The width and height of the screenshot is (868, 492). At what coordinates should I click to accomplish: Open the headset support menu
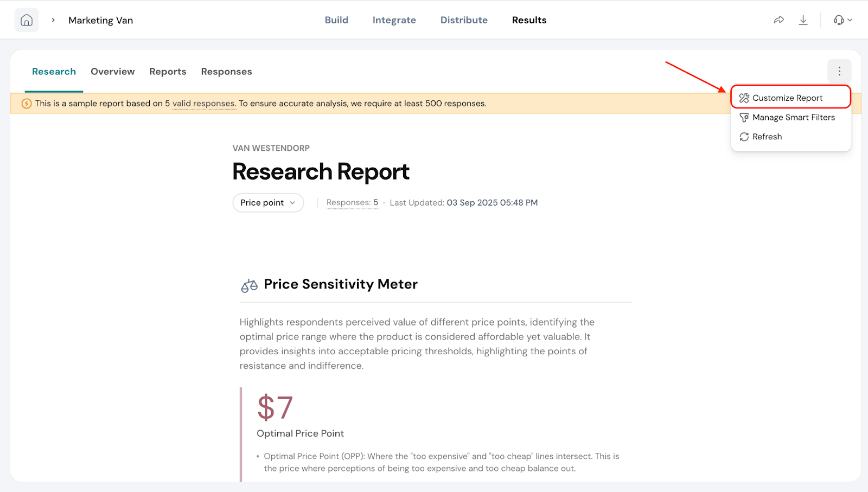click(843, 20)
